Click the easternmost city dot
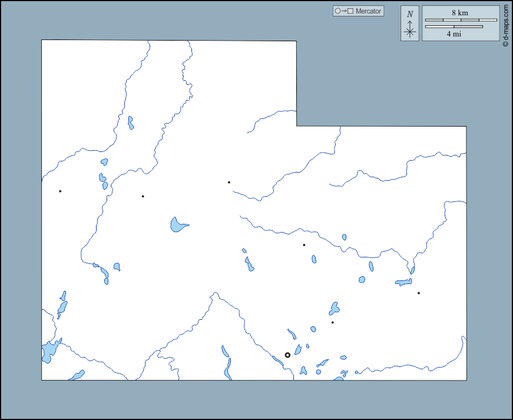This screenshot has height=420, width=513. point(419,293)
